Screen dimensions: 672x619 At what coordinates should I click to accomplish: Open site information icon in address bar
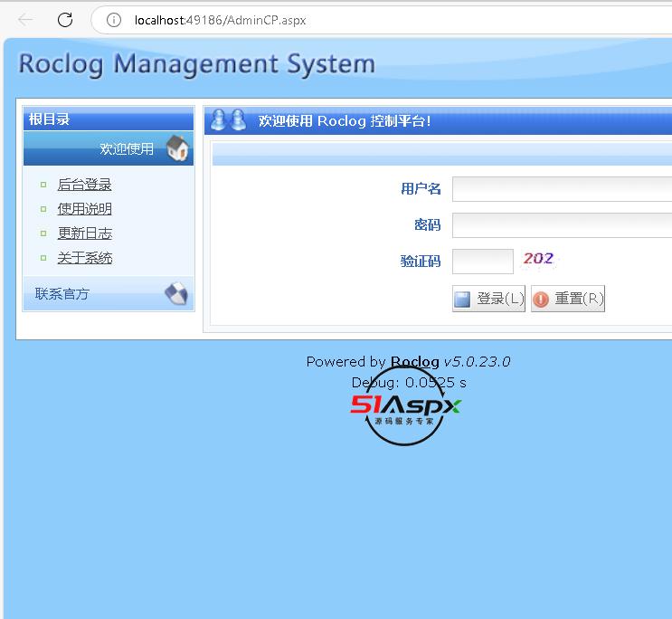(x=114, y=20)
